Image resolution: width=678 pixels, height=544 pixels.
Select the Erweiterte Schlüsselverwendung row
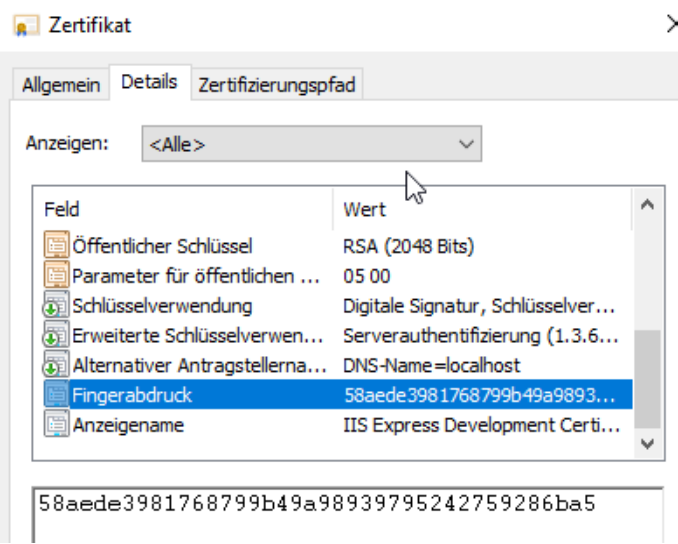pyautogui.click(x=338, y=335)
